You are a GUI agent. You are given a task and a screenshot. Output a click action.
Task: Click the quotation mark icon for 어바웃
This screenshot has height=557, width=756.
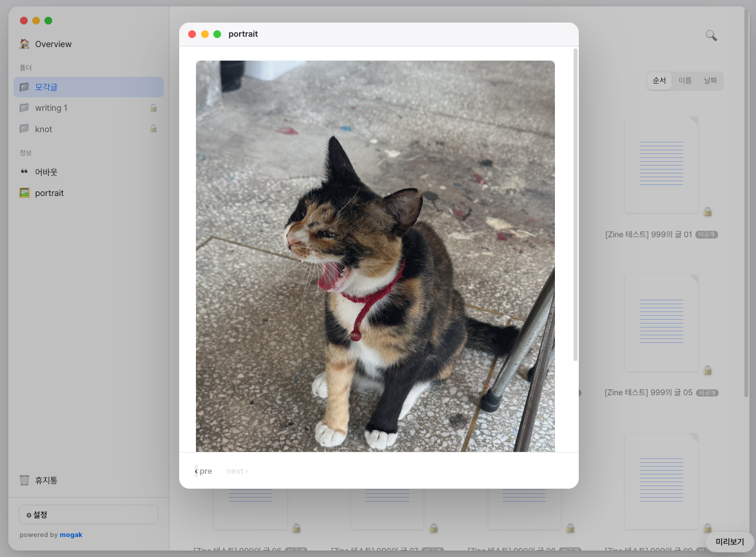point(24,171)
